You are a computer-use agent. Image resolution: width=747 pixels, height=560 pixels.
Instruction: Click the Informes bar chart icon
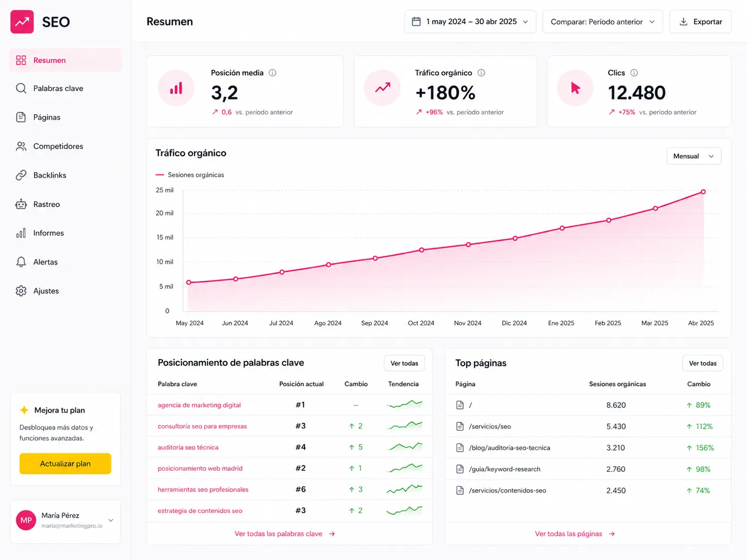(21, 233)
